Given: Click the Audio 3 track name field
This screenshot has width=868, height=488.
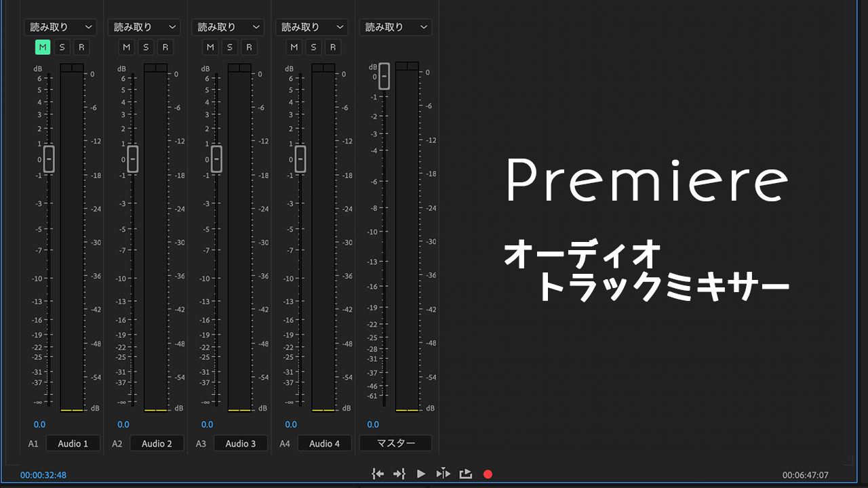Looking at the screenshot, I should 241,443.
